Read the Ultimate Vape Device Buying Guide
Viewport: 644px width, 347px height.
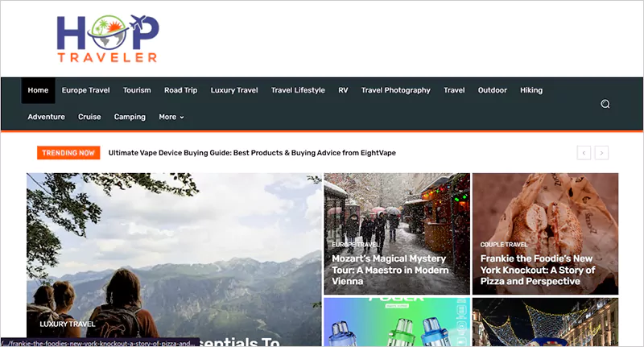pyautogui.click(x=252, y=152)
